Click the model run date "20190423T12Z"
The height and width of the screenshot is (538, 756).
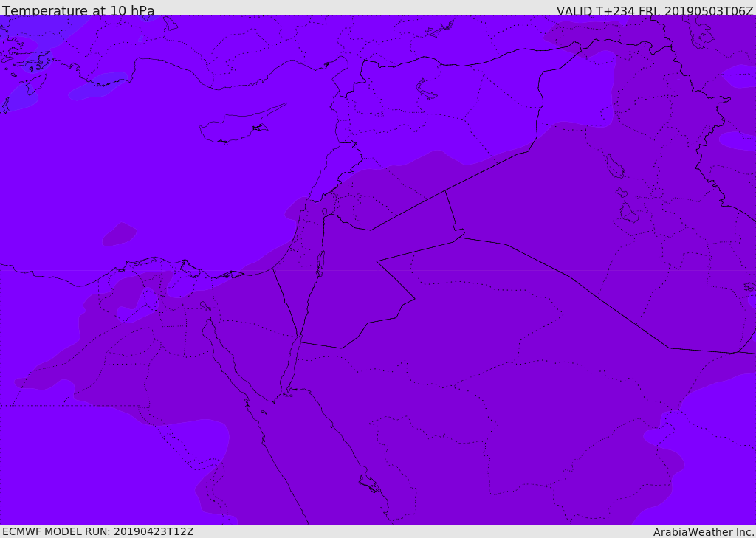point(153,531)
